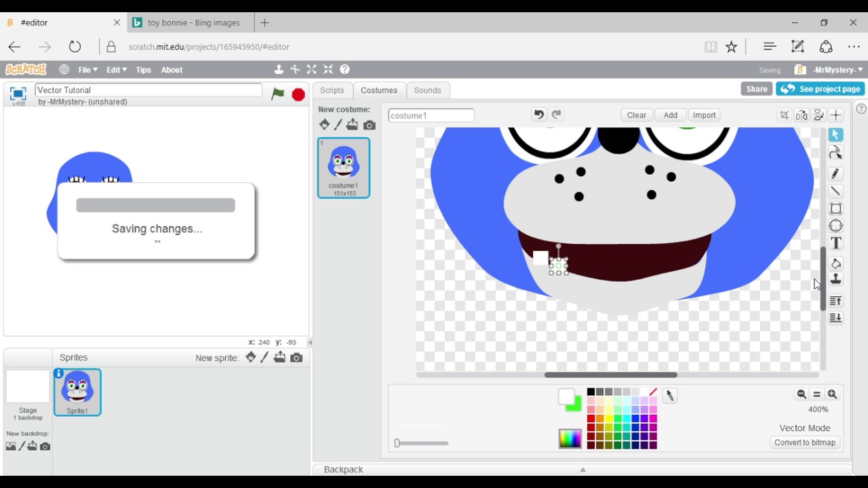Click Convert to bitmap
The height and width of the screenshot is (488, 868).
(x=805, y=443)
